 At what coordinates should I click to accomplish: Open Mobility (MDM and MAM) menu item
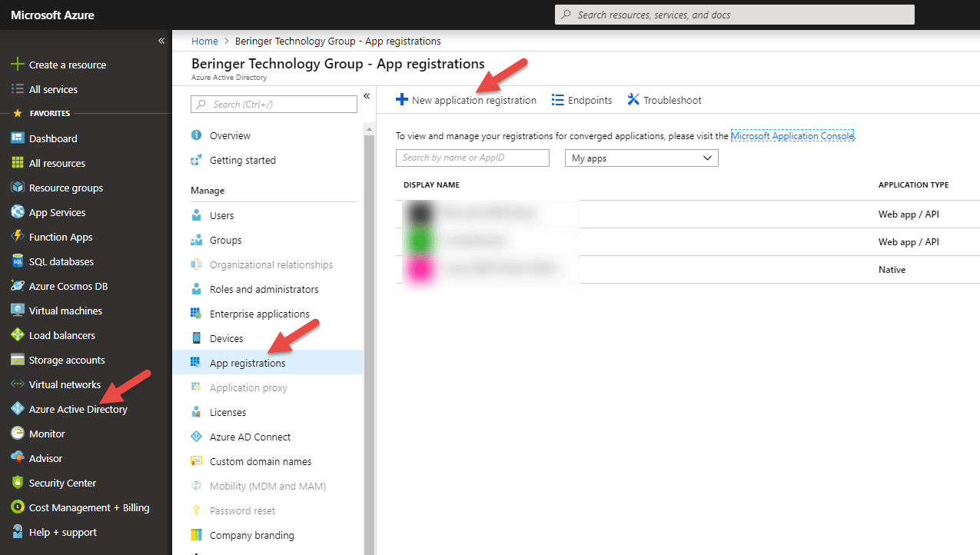(267, 486)
